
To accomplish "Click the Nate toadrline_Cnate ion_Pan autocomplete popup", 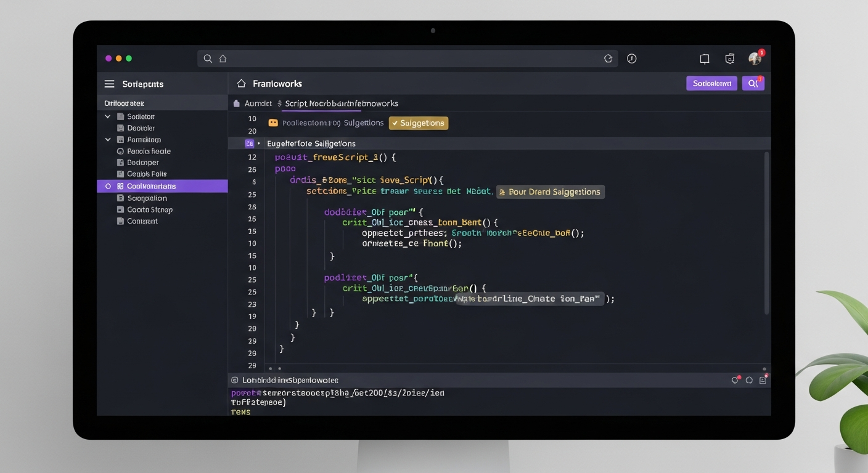I will pyautogui.click(x=528, y=299).
